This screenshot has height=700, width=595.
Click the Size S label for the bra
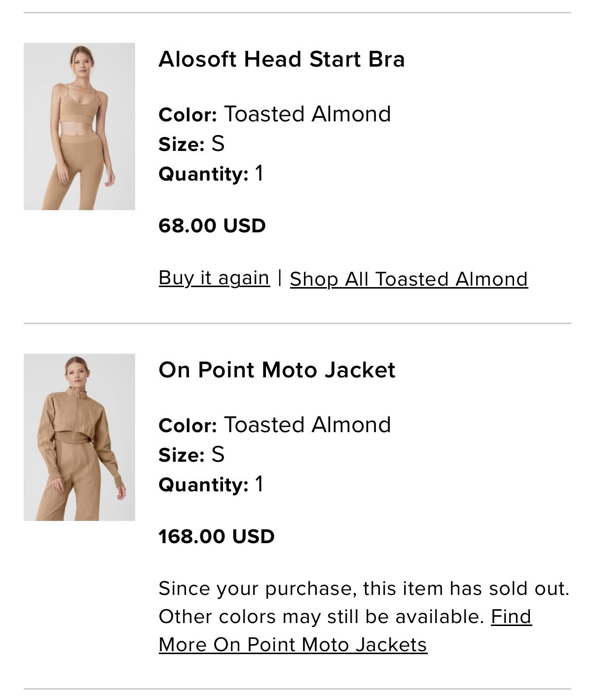(x=190, y=145)
